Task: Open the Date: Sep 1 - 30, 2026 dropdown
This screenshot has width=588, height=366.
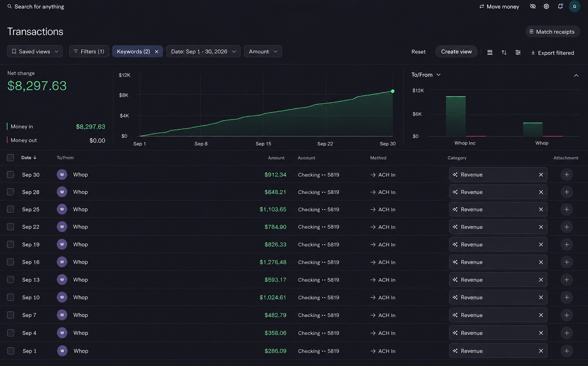Action: click(203, 51)
